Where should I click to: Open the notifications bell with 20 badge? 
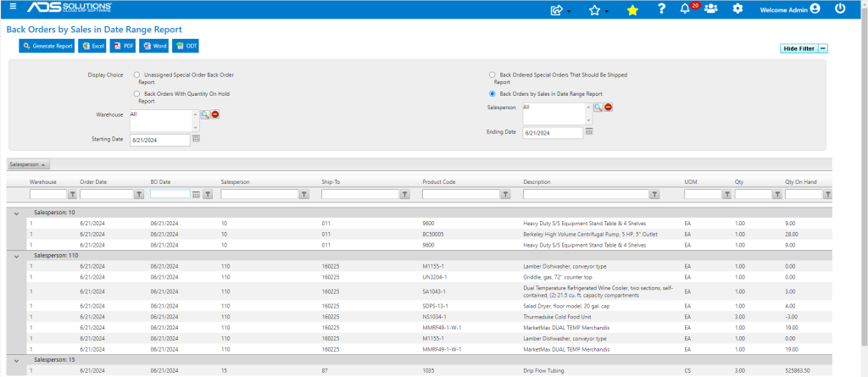point(687,8)
